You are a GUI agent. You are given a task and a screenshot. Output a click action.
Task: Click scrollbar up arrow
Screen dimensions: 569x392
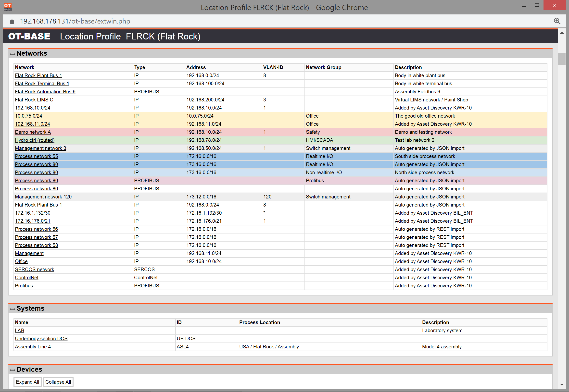click(562, 33)
